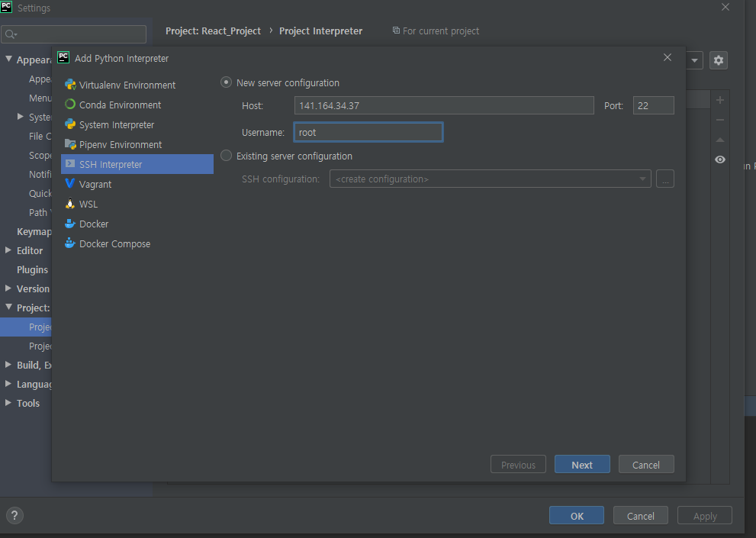Select the Pipenv Environment folder icon

tap(70, 144)
